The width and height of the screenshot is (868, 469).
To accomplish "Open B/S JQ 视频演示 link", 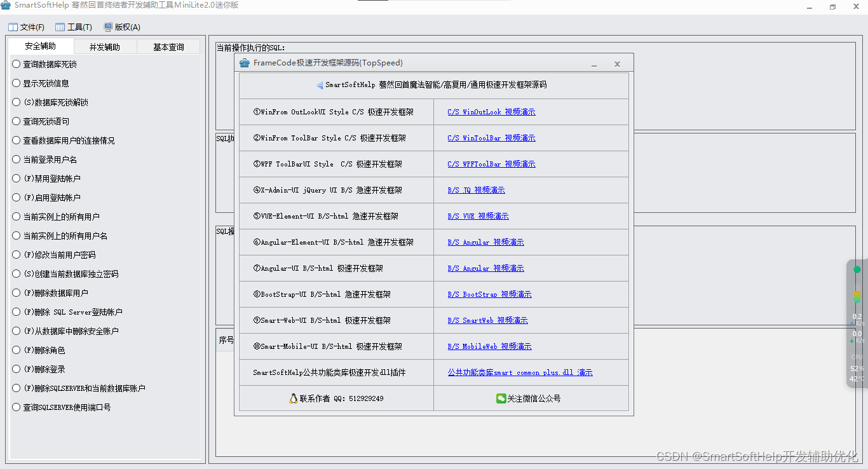I will (x=476, y=190).
